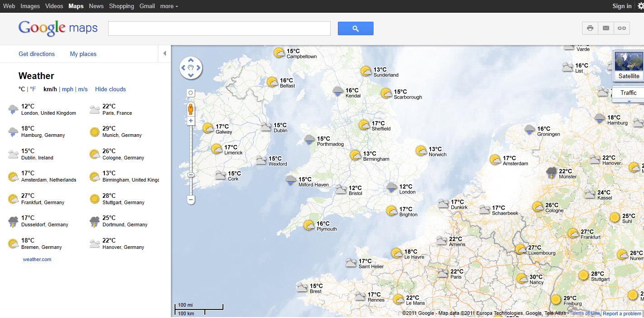
Task: Go to Web in top bar
Action: [x=9, y=6]
